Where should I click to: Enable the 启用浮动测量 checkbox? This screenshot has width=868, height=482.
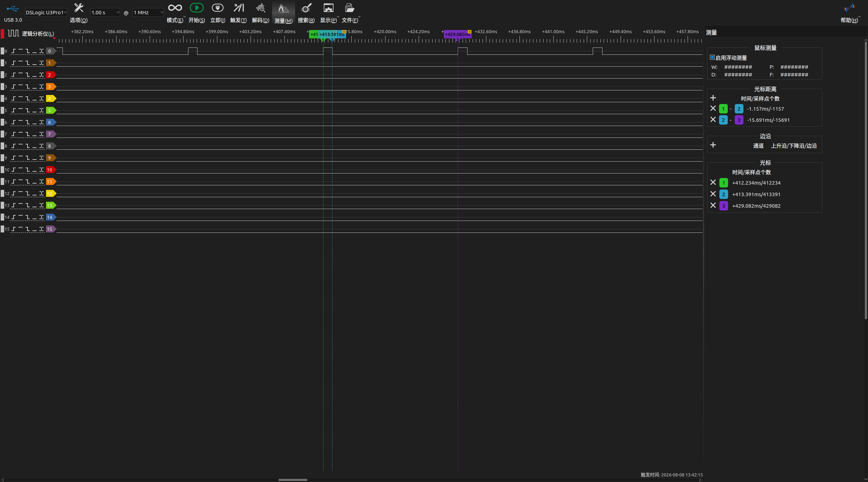click(712, 58)
